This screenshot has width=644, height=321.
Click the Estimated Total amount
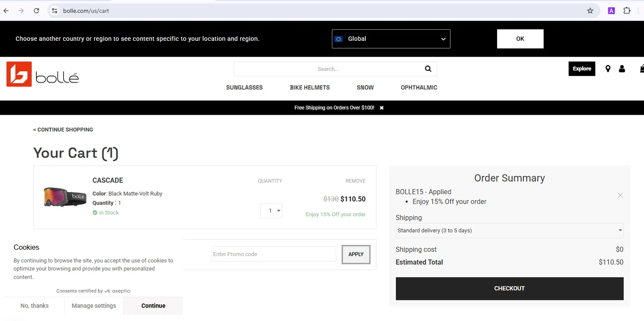click(611, 262)
